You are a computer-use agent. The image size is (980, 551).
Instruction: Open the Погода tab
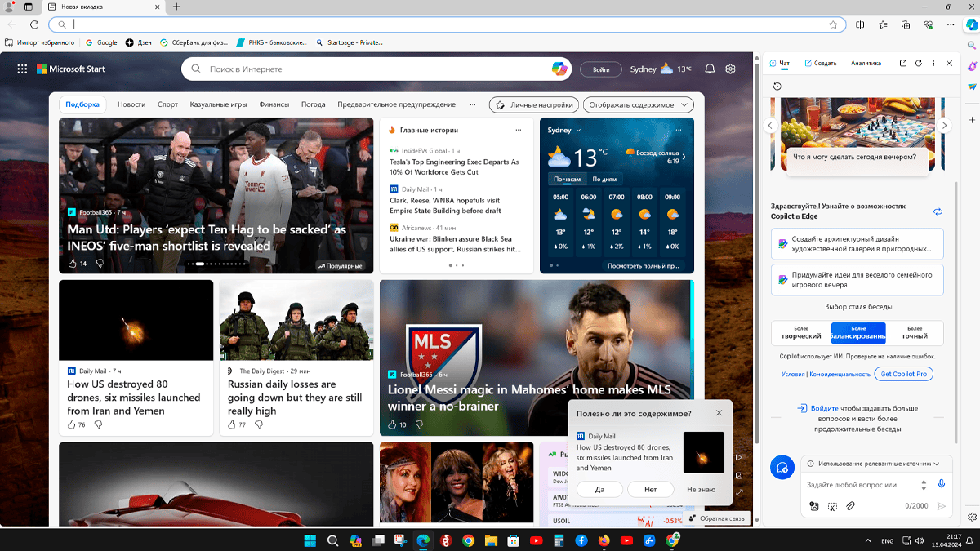313,104
